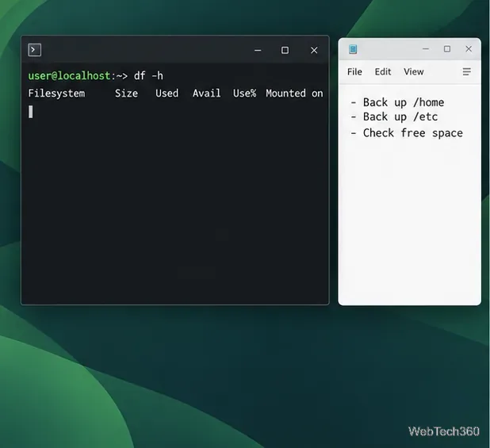Image resolution: width=490 pixels, height=448 pixels.
Task: Click the 'Used' column header in the terminal
Action: pos(167,94)
